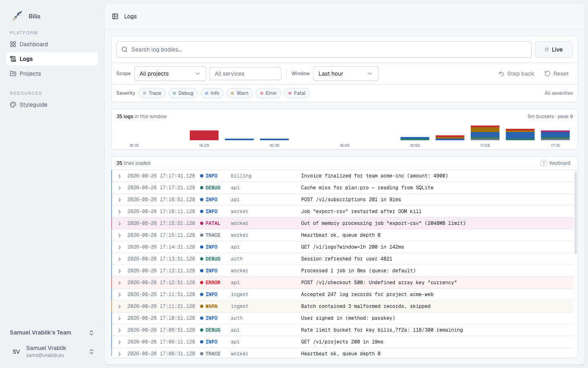The width and height of the screenshot is (588, 368).
Task: Open Projects in sidebar navigation
Action: tap(52, 74)
